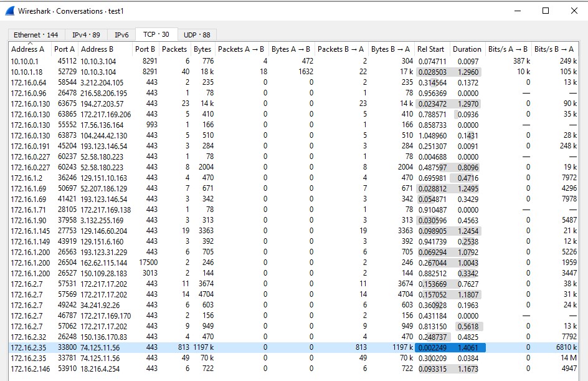This screenshot has width=588, height=381.
Task: Click the highlighted Duration value 1.4061
Action: pos(468,347)
